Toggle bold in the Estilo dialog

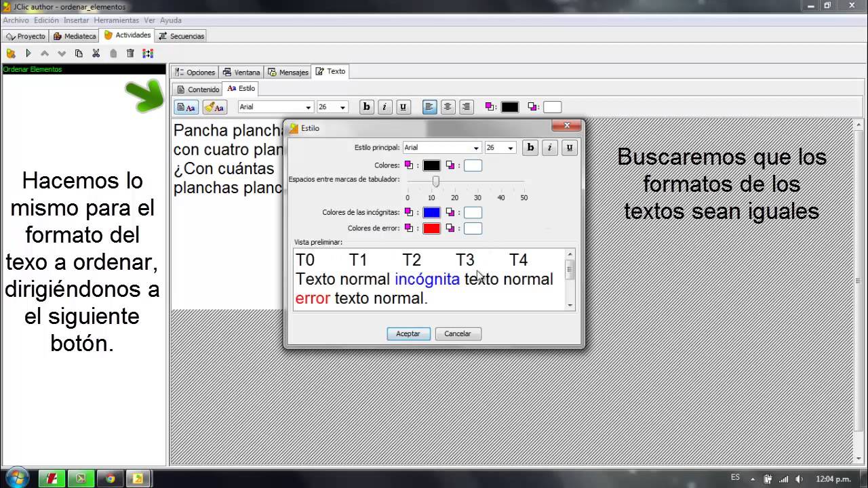tap(531, 147)
